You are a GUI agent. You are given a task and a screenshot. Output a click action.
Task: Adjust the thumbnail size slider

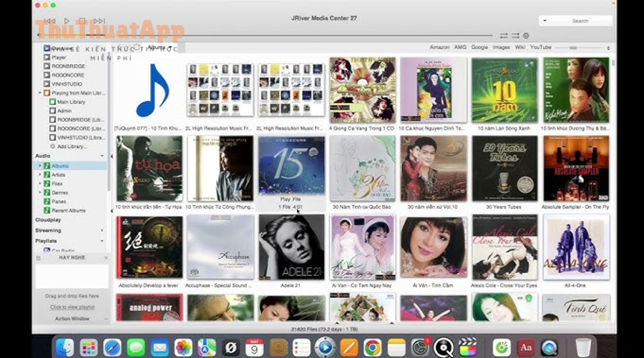click(x=573, y=48)
